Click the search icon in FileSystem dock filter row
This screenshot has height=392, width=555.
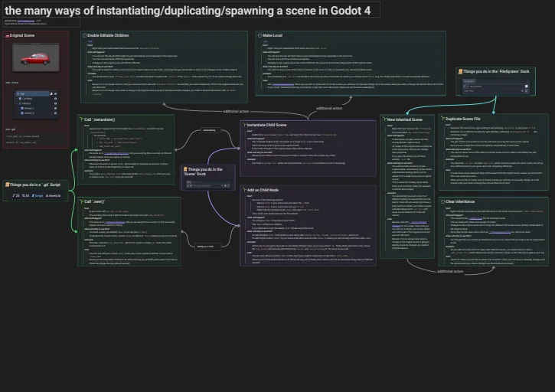tap(522, 91)
